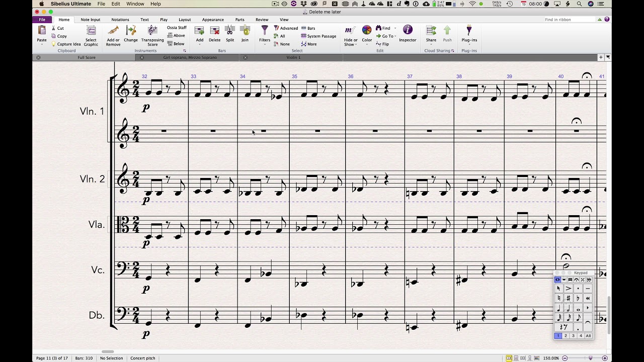Open the Share dropdown

(x=431, y=44)
